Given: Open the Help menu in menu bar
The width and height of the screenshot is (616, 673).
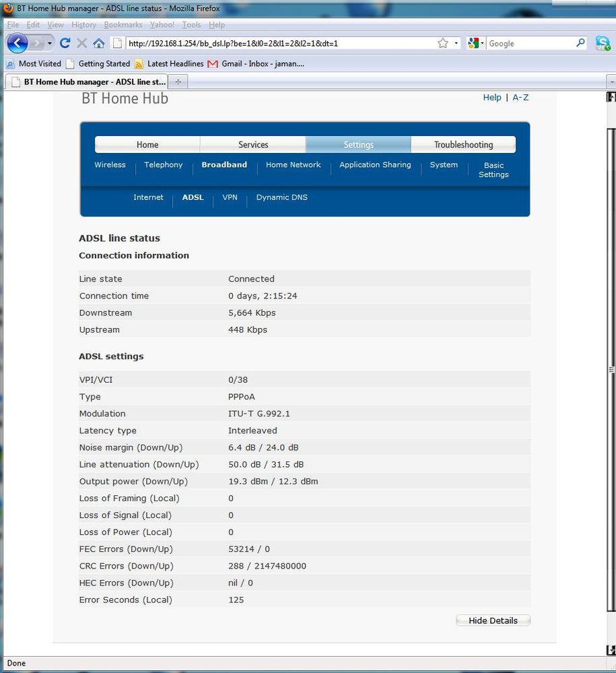Looking at the screenshot, I should (217, 25).
